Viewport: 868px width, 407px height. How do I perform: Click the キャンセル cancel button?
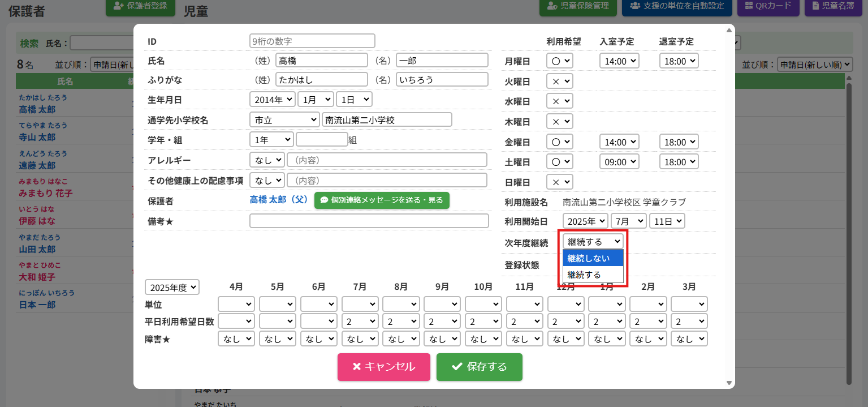click(383, 367)
